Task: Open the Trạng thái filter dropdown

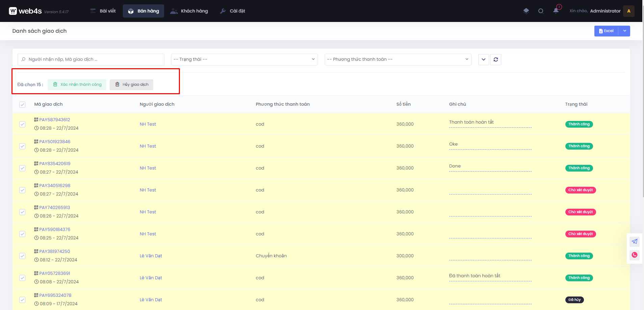Action: tap(244, 59)
